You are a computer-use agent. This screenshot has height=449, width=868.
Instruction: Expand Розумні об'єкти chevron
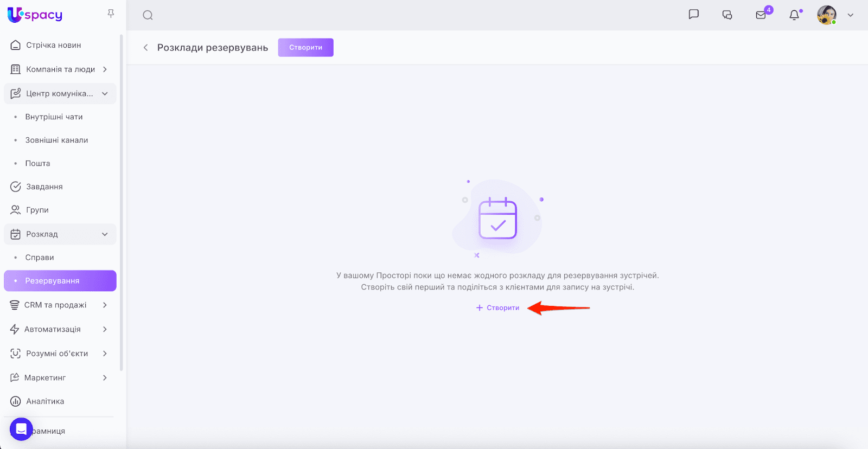tap(105, 354)
